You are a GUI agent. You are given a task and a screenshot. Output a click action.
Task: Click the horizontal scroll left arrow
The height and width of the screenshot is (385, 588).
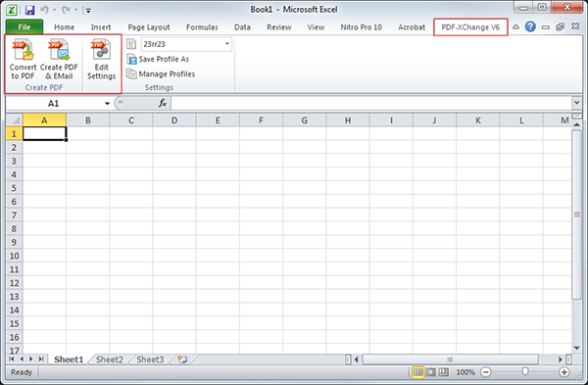point(357,360)
